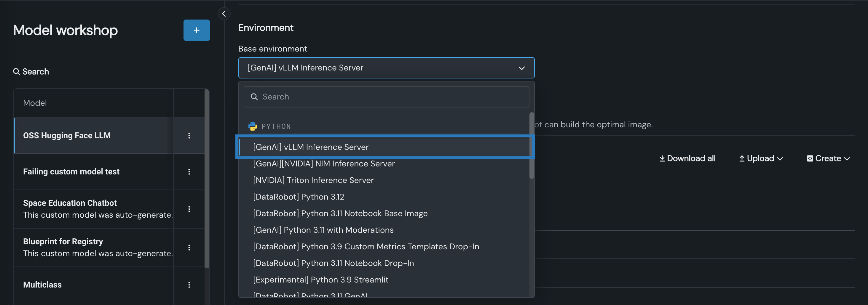
Task: Choose [Experimental] Python 3.9 Streamlit
Action: (x=320, y=280)
